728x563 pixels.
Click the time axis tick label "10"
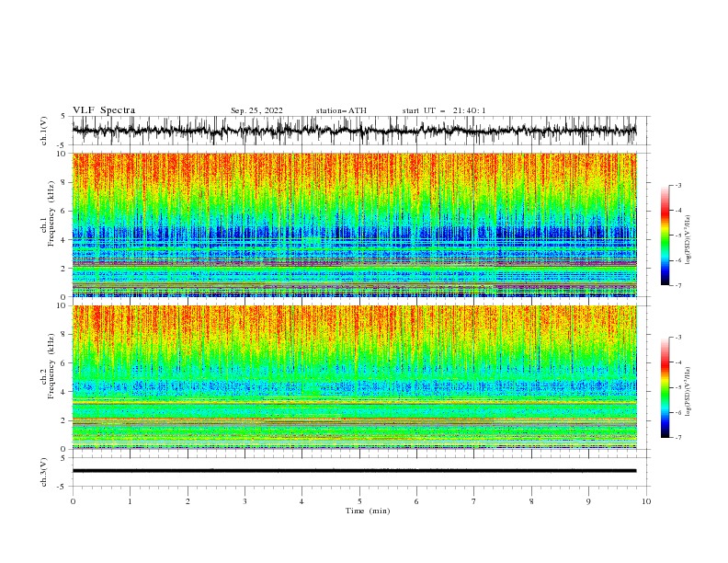[646, 501]
